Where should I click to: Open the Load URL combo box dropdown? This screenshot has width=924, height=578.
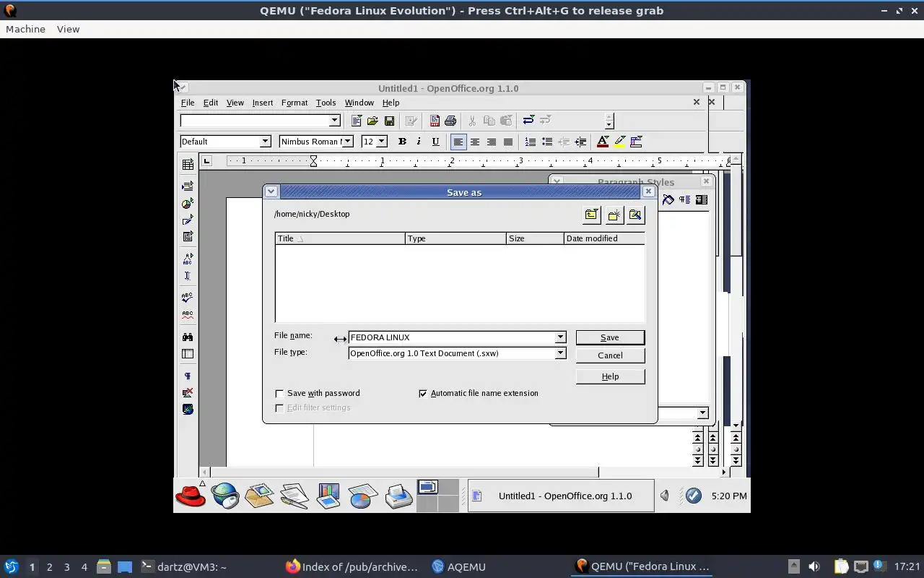[x=334, y=121]
